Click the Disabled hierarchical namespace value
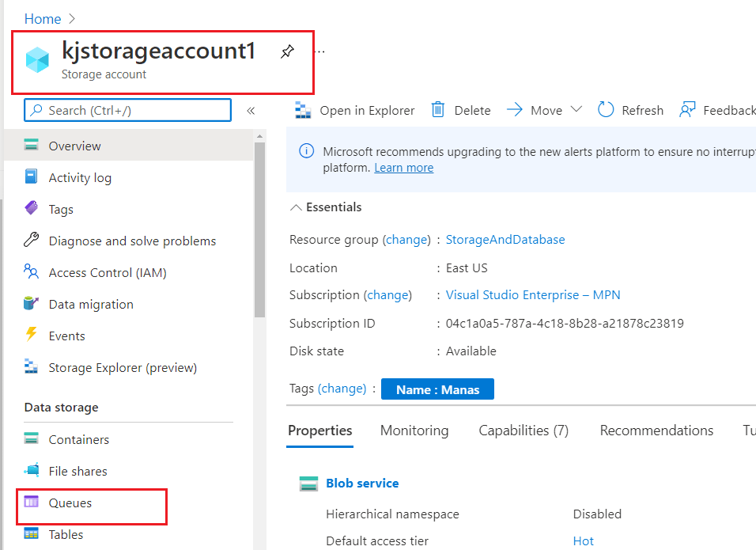The height and width of the screenshot is (550, 756). 597,514
